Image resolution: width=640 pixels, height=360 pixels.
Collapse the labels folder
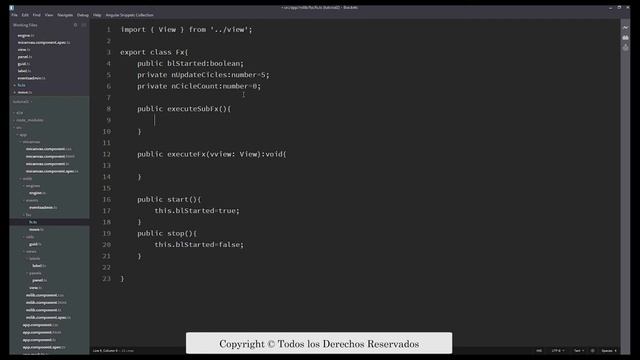pos(34,259)
